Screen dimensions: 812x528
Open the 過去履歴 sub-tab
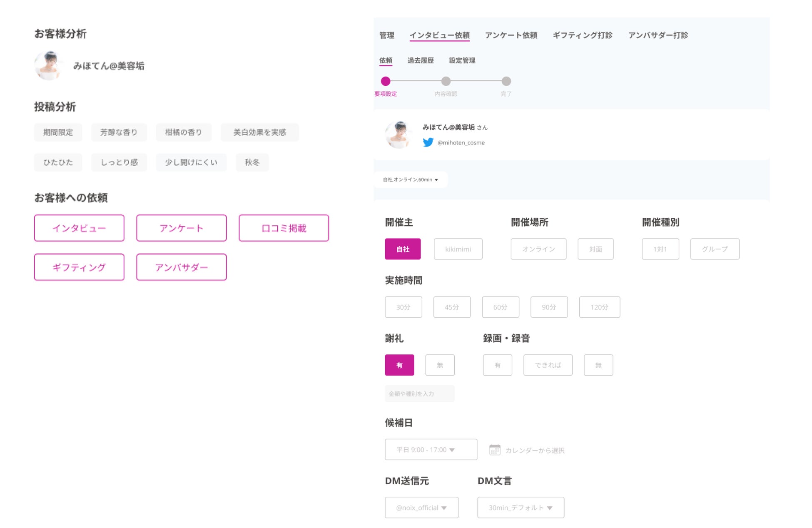coord(420,60)
